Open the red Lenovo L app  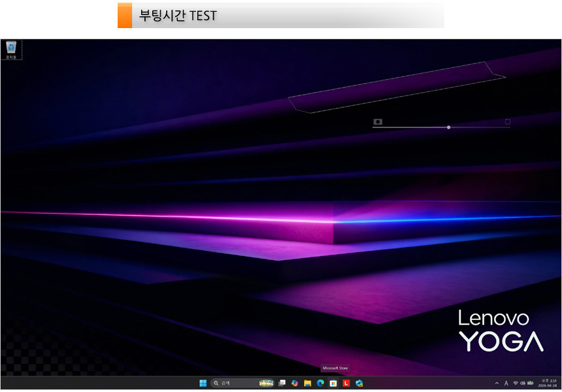(x=346, y=383)
